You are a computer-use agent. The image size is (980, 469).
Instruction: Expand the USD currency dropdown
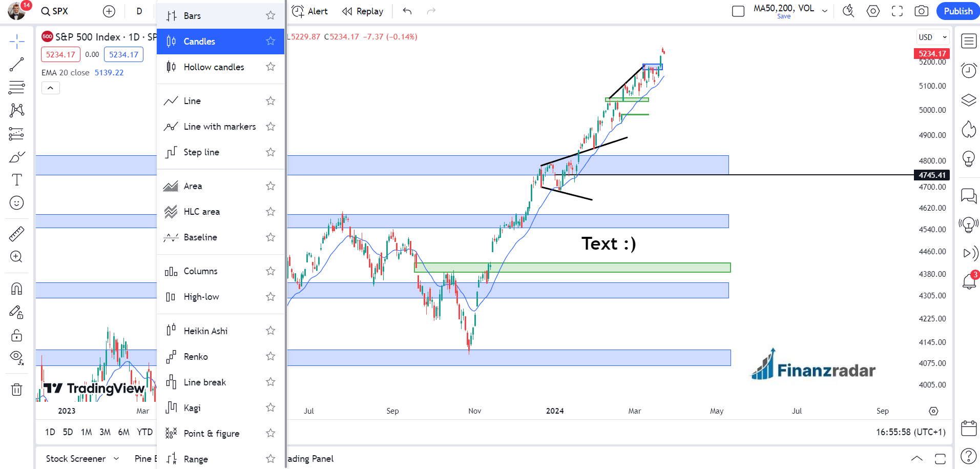tap(932, 37)
